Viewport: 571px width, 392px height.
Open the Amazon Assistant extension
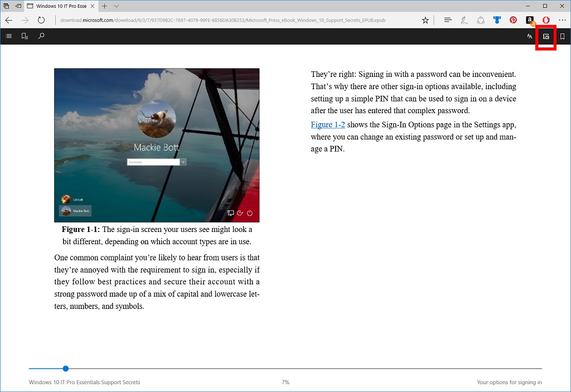(529, 20)
